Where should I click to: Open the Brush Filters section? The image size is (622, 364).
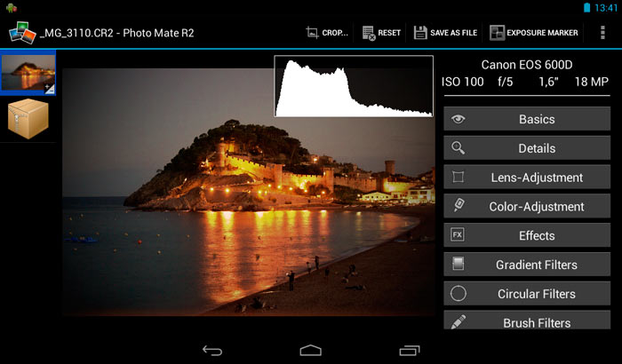tap(527, 320)
